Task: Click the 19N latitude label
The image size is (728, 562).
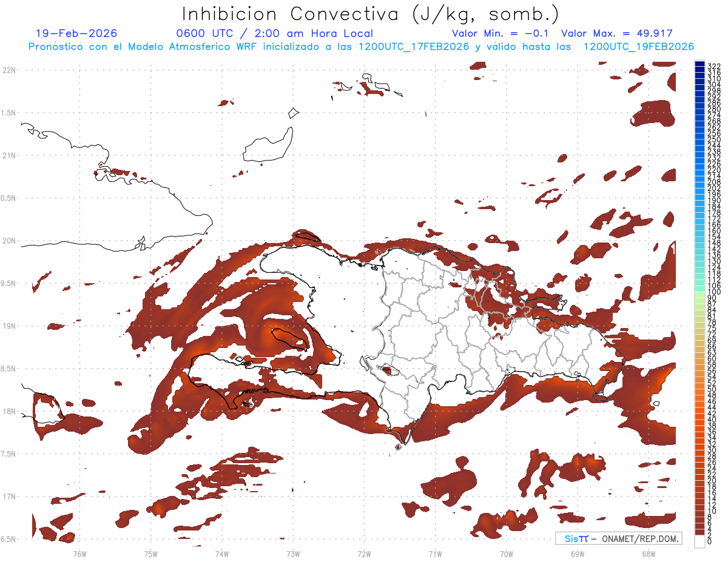Action: point(8,326)
